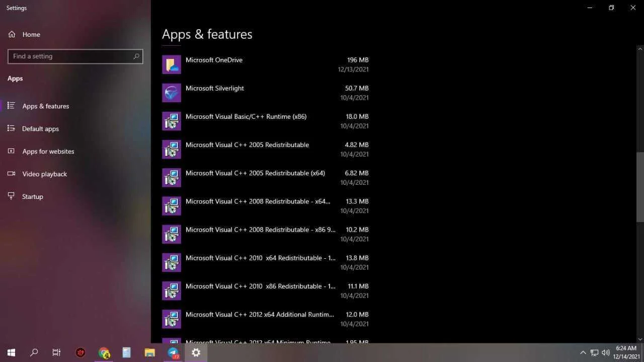Click the 13.8 MB size value

(x=357, y=257)
